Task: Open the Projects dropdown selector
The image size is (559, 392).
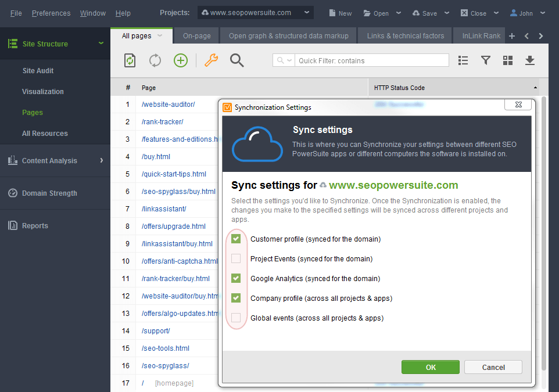Action: [256, 12]
